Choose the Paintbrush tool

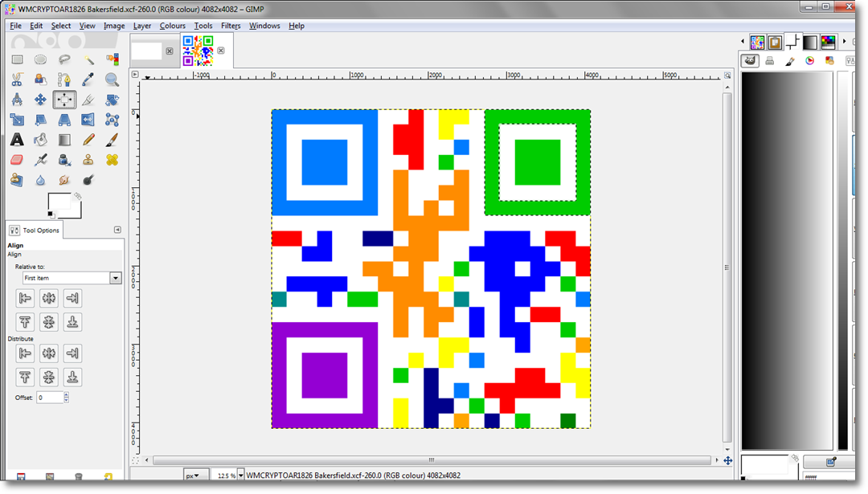tap(112, 140)
